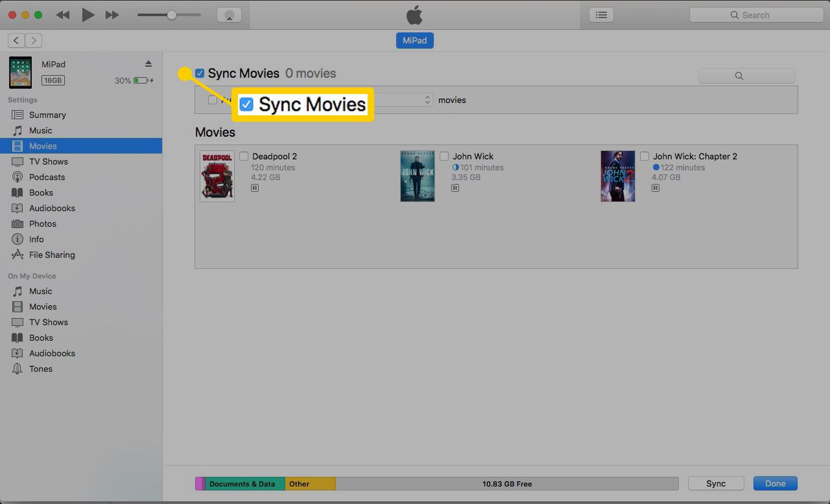This screenshot has height=504, width=830.
Task: Toggle the Sync Movies checkbox
Action: click(200, 73)
